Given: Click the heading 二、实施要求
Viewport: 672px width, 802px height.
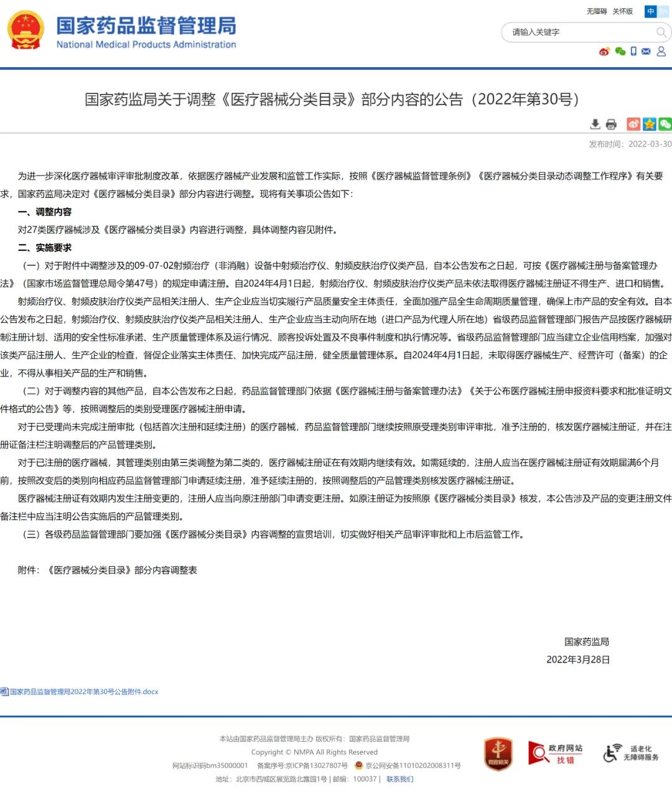Looking at the screenshot, I should point(45,248).
